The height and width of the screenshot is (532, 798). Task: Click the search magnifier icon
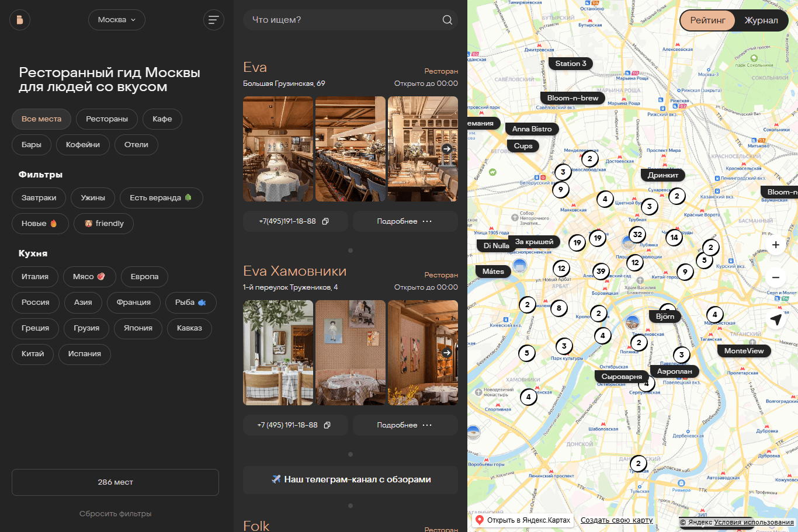(447, 20)
